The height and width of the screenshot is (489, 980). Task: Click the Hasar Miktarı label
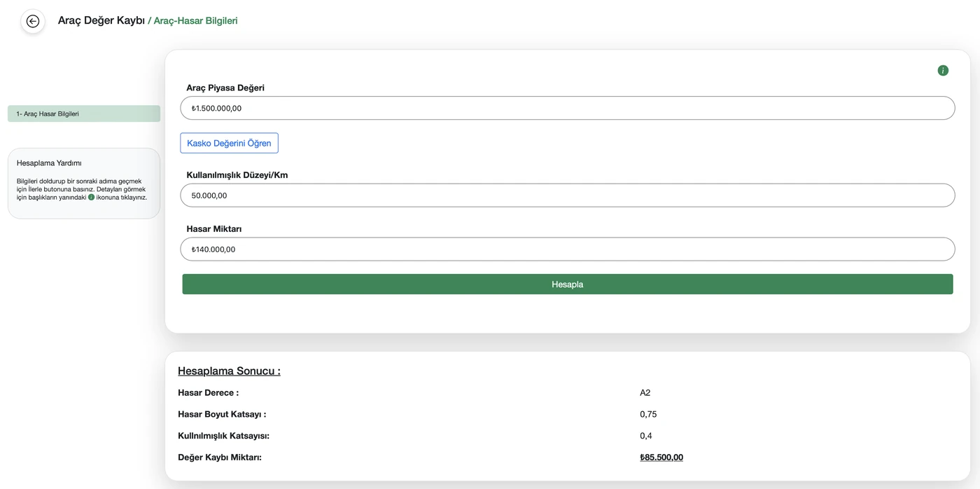[x=214, y=229]
